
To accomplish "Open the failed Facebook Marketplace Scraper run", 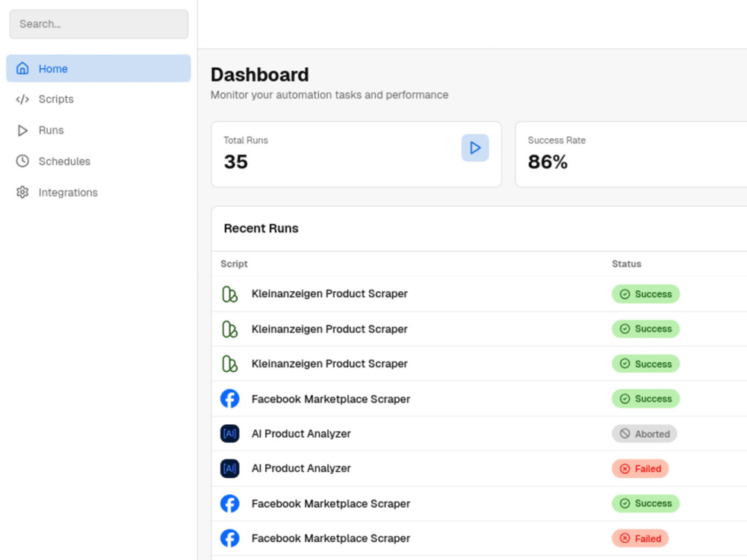I will click(x=331, y=538).
